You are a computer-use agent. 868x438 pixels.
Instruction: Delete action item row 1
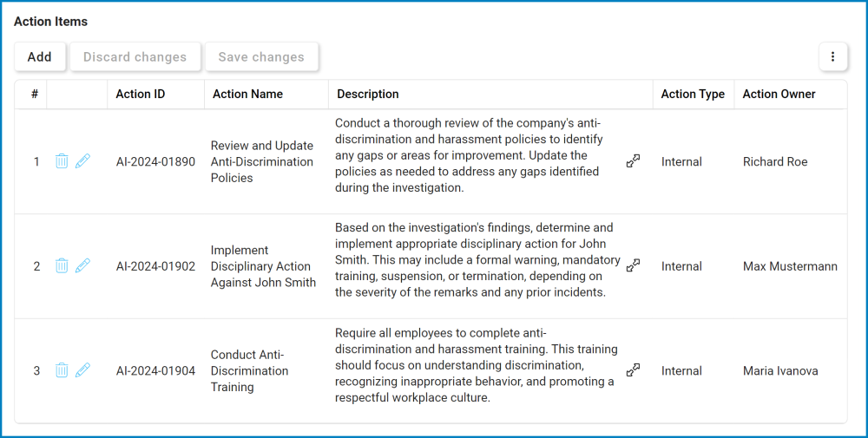pyautogui.click(x=62, y=161)
